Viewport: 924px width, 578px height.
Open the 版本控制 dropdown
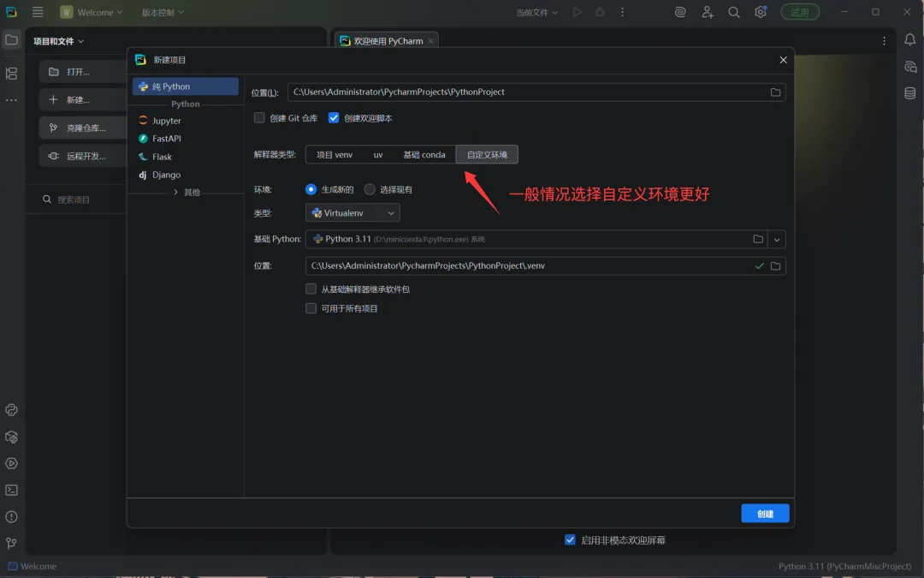point(163,12)
